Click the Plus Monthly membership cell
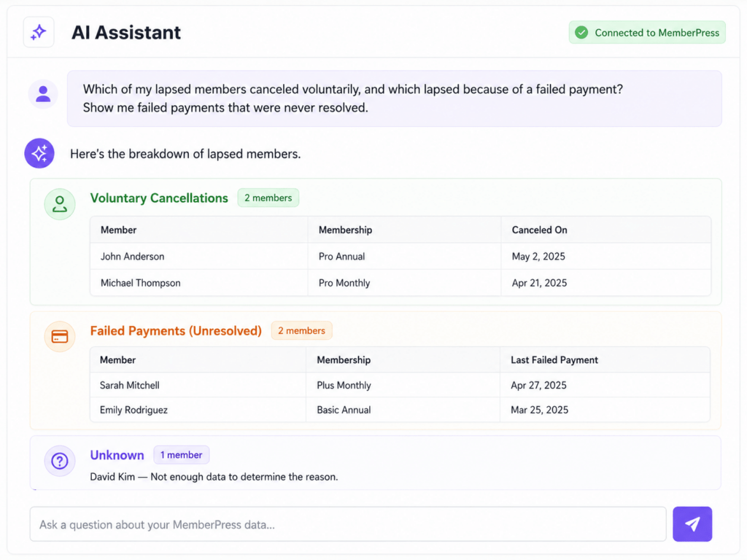 tap(403, 385)
